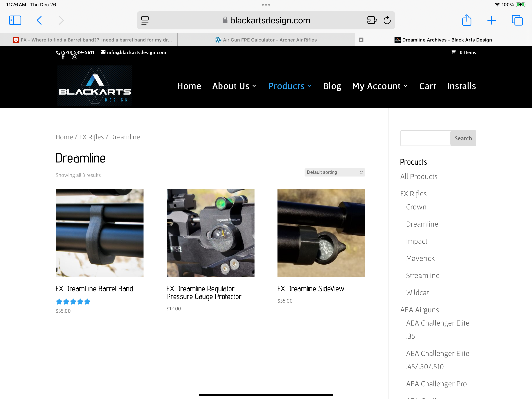Click FX DreamLine Barrel Band title
Viewport: 532px width, 399px height.
click(x=94, y=289)
